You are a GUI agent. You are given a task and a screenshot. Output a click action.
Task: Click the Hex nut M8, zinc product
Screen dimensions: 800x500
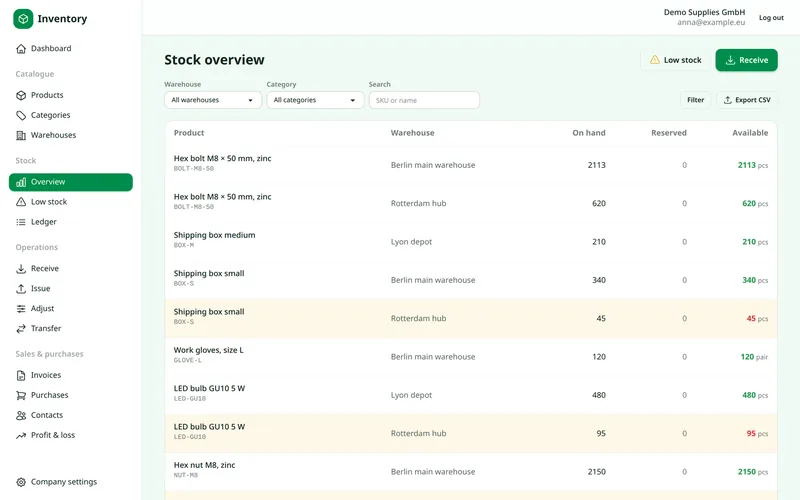(204, 465)
